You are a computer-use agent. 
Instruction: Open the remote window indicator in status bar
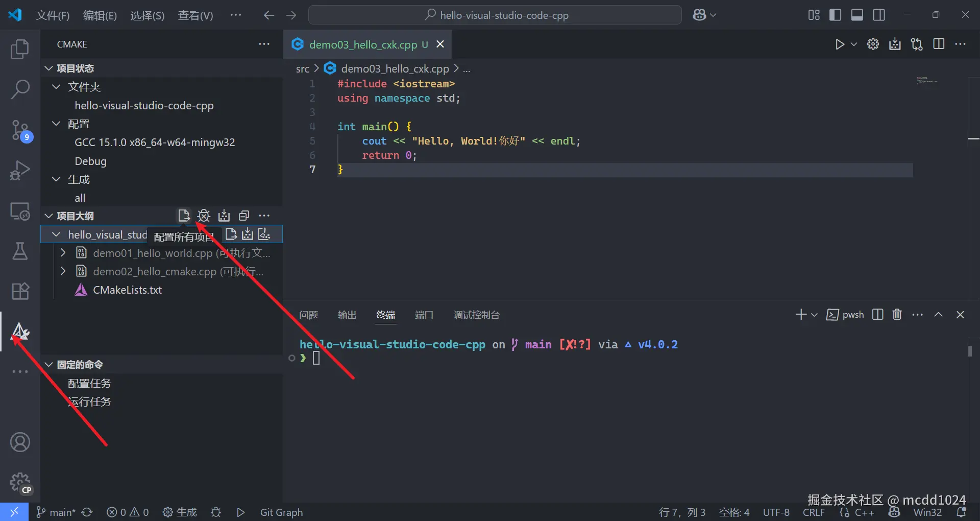14,512
